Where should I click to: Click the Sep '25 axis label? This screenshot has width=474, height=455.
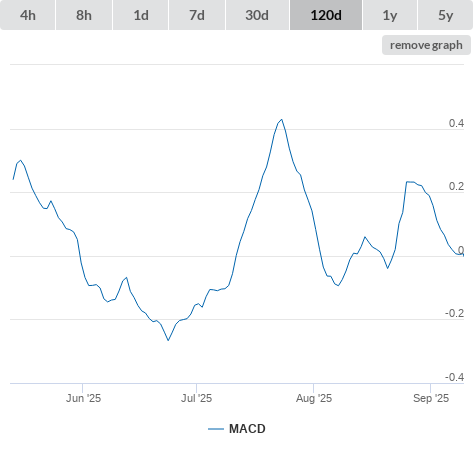click(x=431, y=398)
